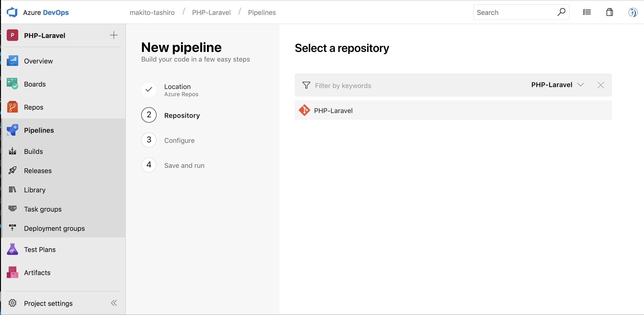Open the makito-tashiro breadcrumb
The image size is (644, 315).
[x=152, y=13]
